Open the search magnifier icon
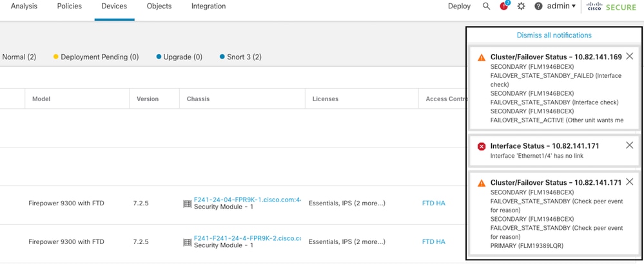Screen dimensions: 644x273 pos(486,6)
